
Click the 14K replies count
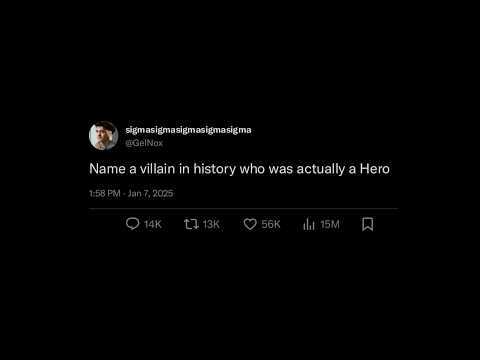click(x=153, y=224)
